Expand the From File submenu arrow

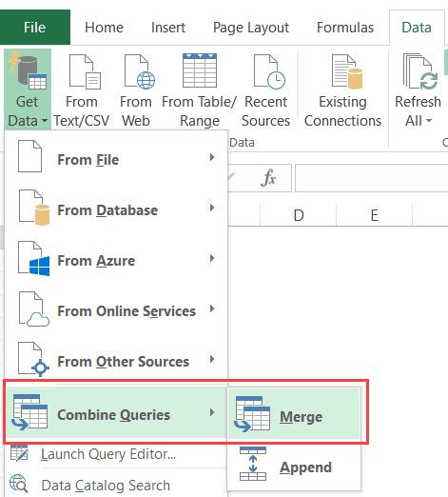click(x=212, y=157)
